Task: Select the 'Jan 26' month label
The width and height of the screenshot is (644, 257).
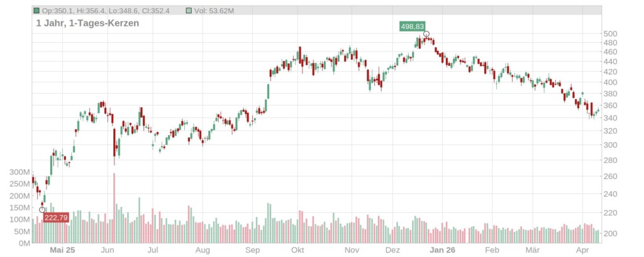Action: coord(441,250)
